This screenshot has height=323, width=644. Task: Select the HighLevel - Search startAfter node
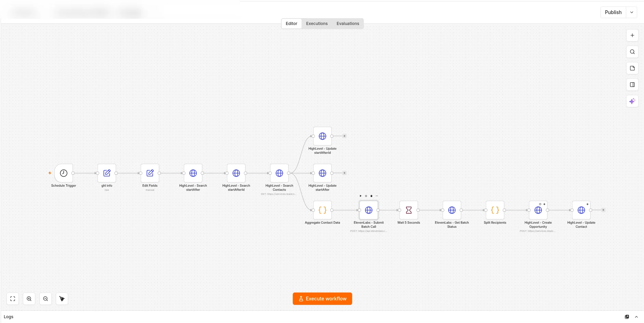point(193,173)
